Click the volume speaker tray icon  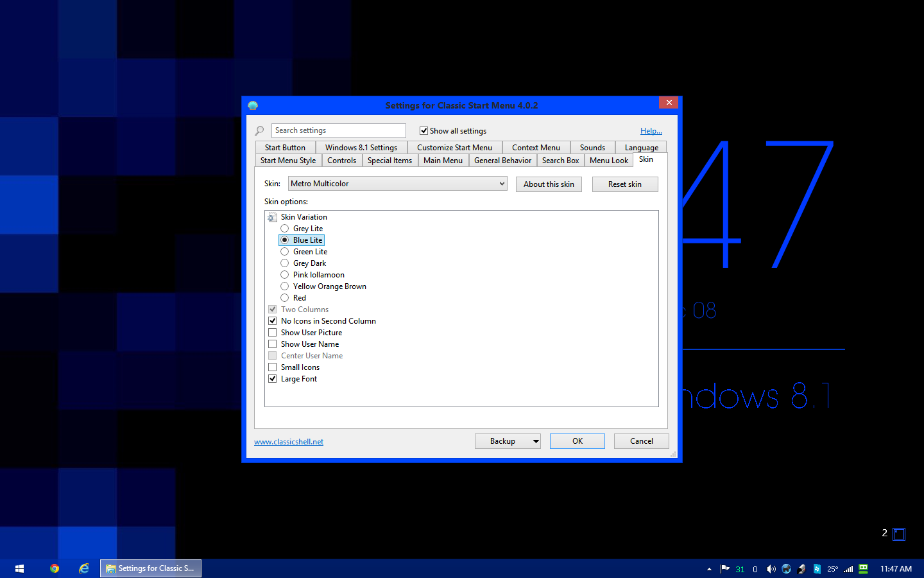(x=771, y=569)
